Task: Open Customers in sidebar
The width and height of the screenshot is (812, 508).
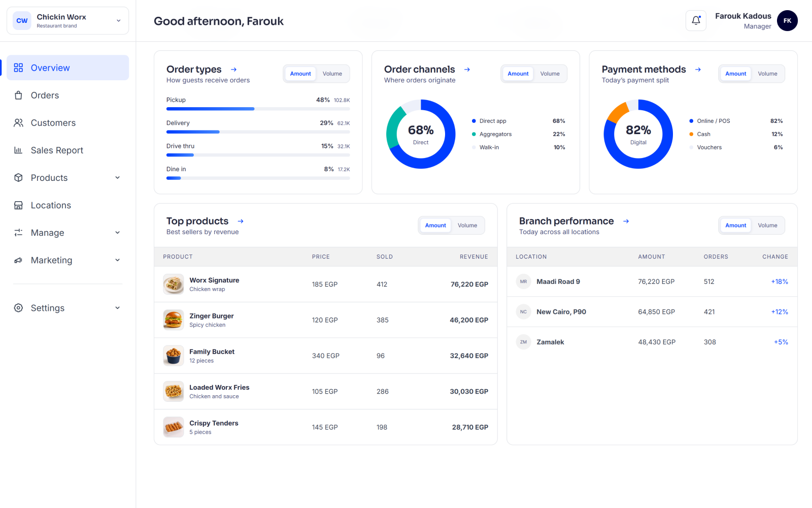Action: (68, 123)
